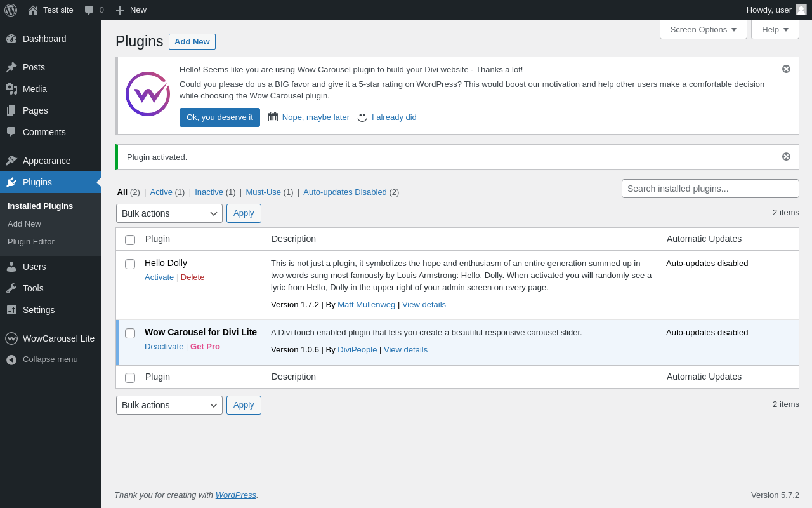
Task: Toggle the select-all checkbox in table header
Action: [x=130, y=240]
